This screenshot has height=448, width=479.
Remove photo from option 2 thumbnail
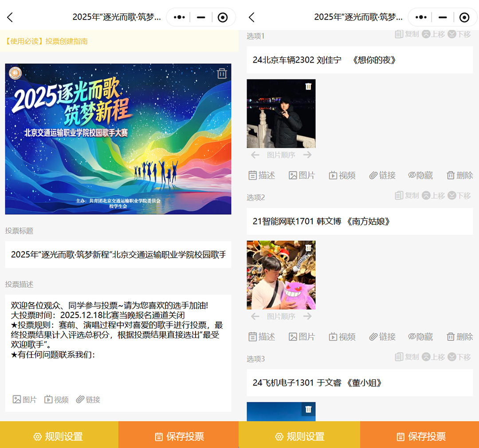coord(308,248)
